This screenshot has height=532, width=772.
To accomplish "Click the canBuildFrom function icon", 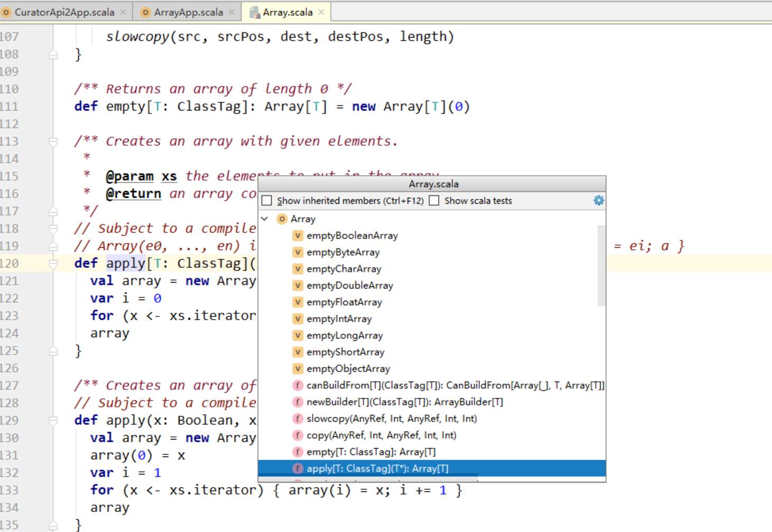I will coord(298,385).
